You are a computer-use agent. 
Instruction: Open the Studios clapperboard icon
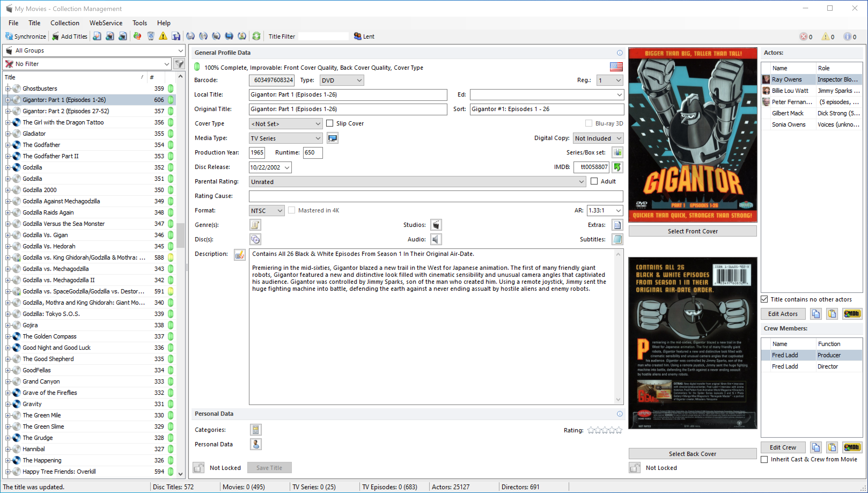(x=436, y=225)
